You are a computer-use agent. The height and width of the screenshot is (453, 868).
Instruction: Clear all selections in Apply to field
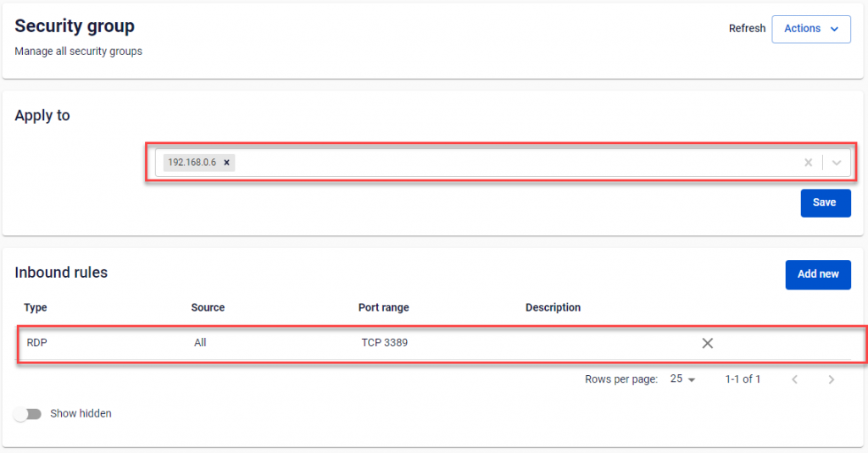point(808,163)
